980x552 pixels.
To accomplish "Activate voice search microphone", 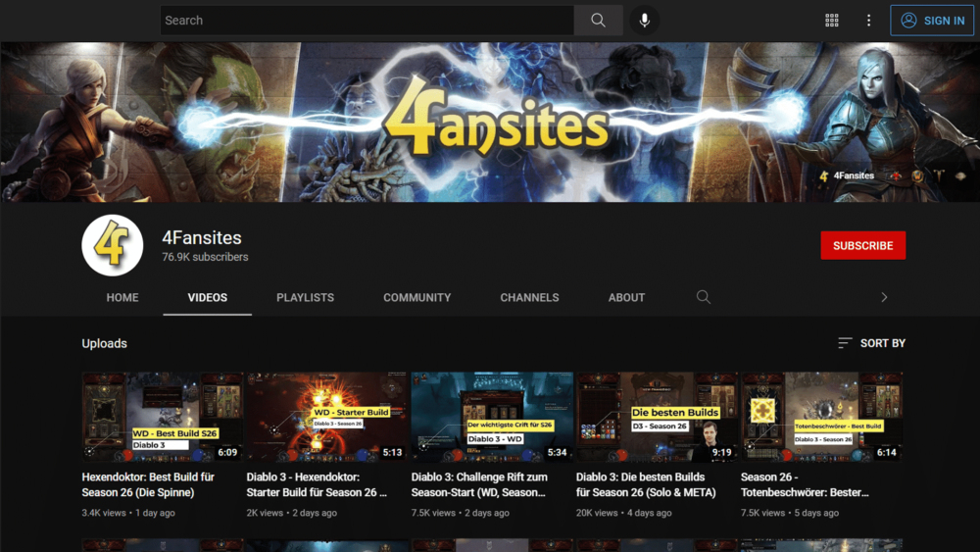I will coord(645,21).
